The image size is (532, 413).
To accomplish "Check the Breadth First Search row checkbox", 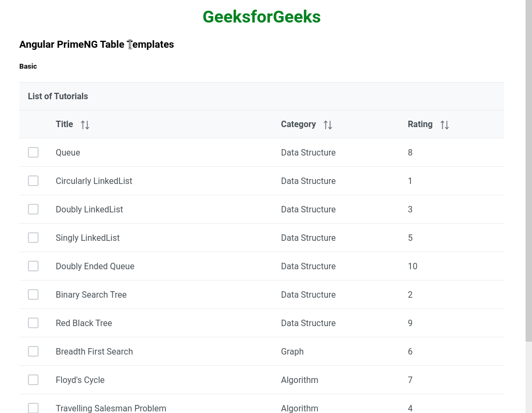I will tap(33, 351).
